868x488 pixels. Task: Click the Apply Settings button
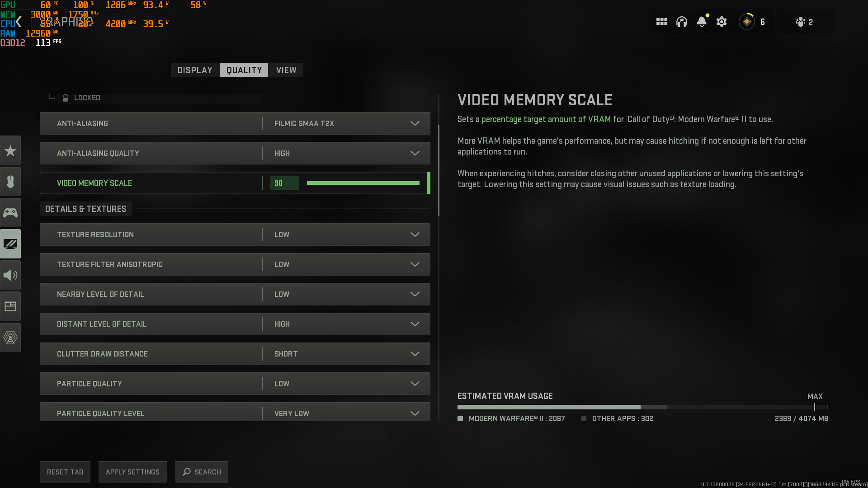(x=132, y=472)
